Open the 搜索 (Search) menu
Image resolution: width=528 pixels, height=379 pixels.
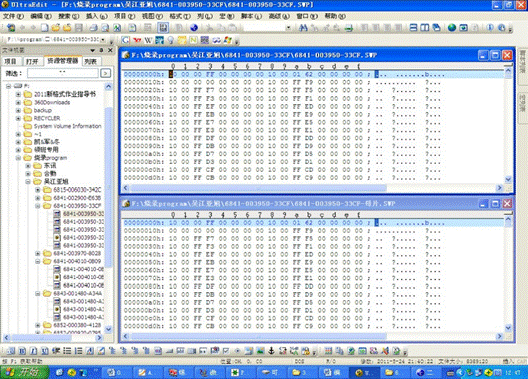click(x=68, y=16)
